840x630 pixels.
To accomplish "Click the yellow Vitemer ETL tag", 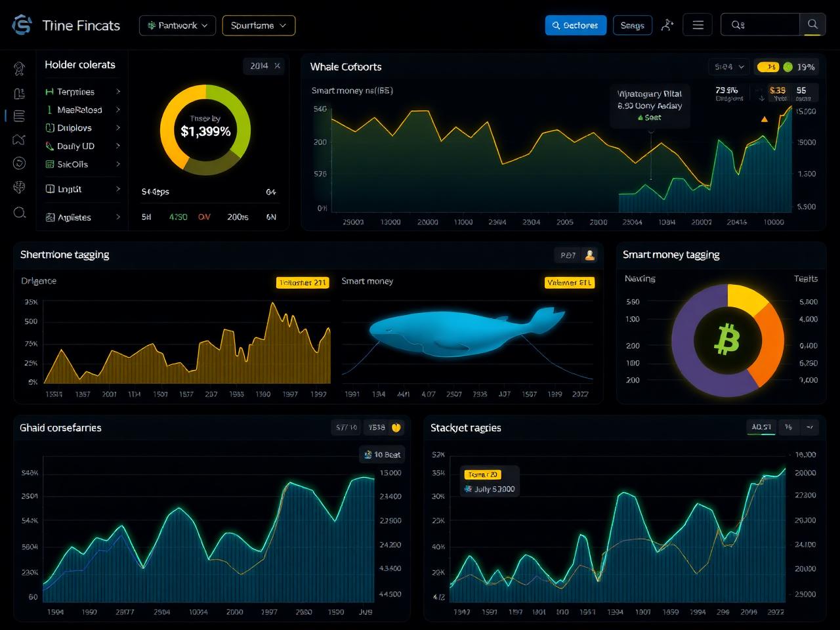I will 569,283.
